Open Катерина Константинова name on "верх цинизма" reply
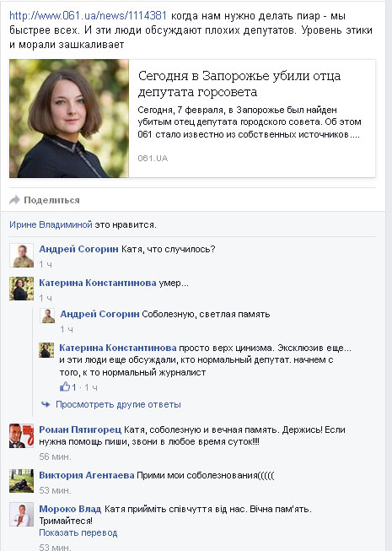 coord(118,348)
